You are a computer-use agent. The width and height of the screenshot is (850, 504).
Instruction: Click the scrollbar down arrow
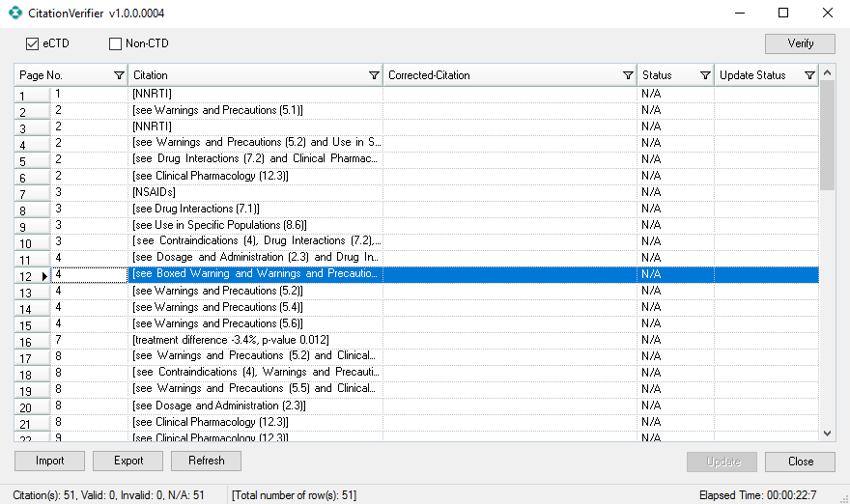click(827, 433)
